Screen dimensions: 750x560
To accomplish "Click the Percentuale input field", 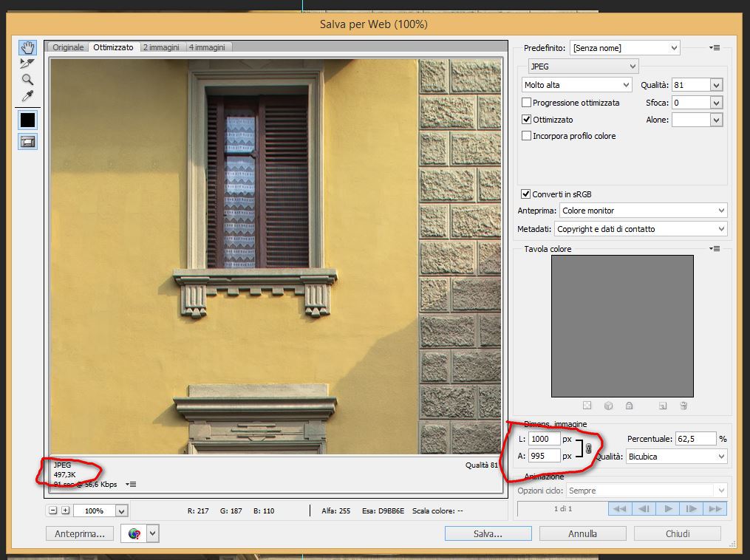I will point(695,439).
